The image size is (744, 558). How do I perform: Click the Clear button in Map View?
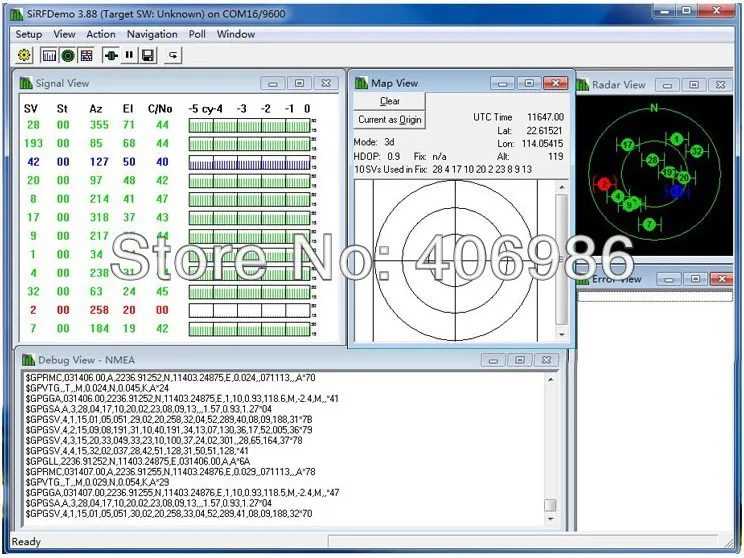coord(390,101)
